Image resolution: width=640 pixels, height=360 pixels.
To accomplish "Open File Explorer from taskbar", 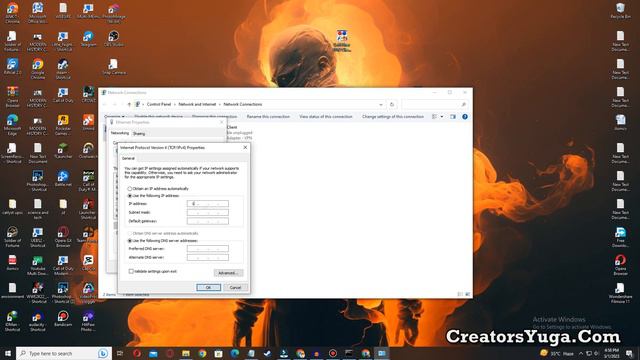I will click(x=186, y=353).
